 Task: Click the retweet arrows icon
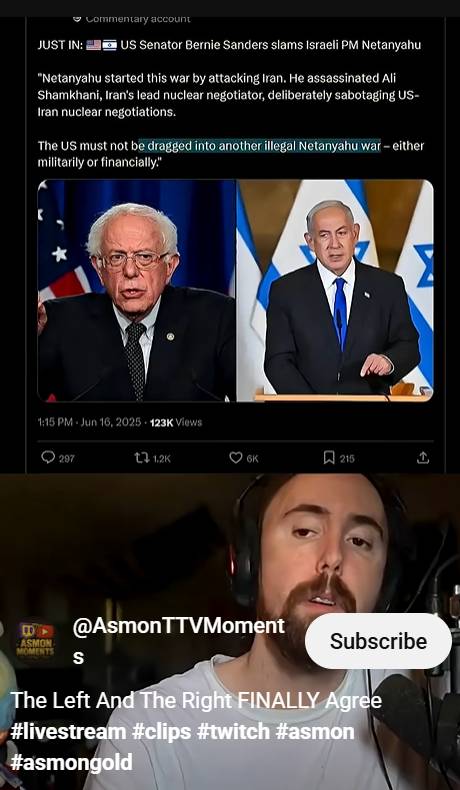[141, 457]
